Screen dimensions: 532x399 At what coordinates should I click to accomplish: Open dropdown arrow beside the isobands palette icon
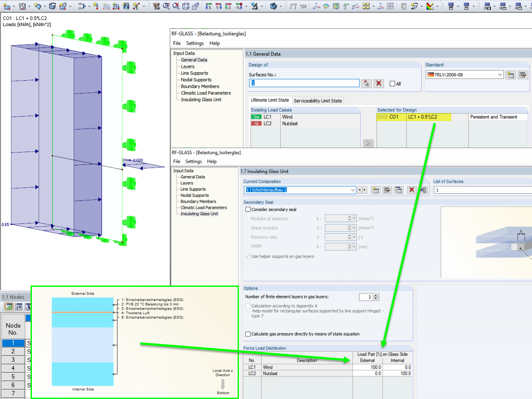pyautogui.click(x=437, y=6)
